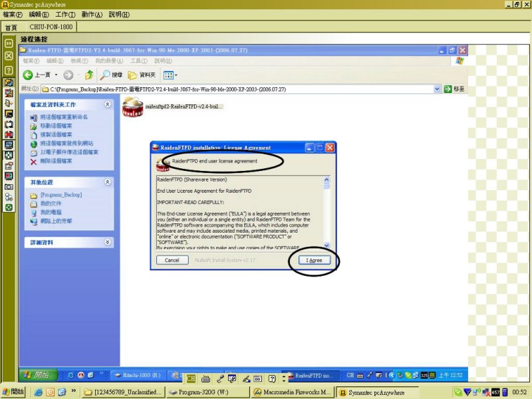Expand the 詳細資料 panel
Image resolution: width=532 pixels, height=399 pixels.
coord(108,242)
